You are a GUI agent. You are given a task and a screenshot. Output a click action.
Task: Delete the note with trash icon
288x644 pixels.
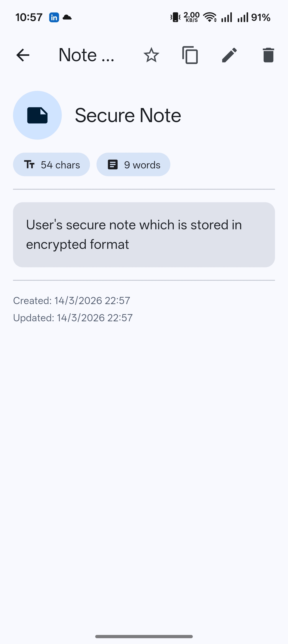point(268,55)
